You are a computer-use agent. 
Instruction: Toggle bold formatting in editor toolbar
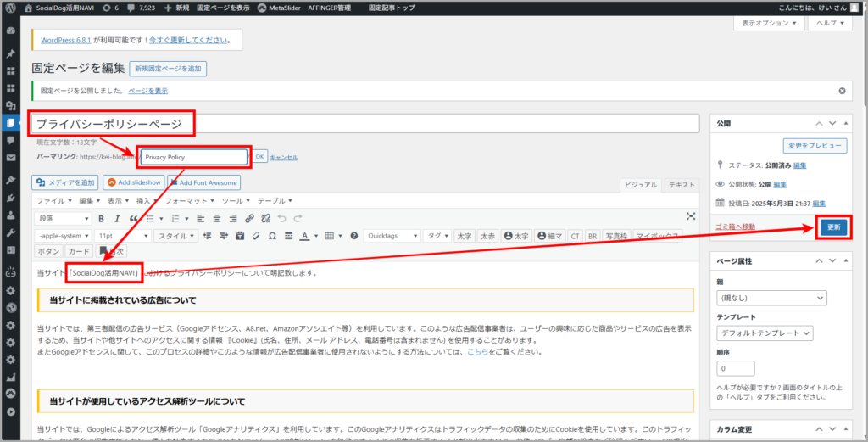(102, 218)
